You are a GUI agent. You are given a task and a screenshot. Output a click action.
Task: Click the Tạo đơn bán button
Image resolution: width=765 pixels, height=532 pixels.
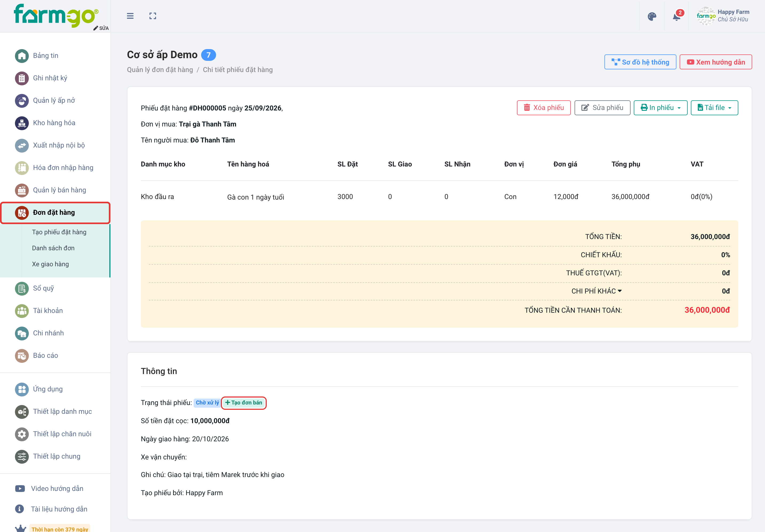pyautogui.click(x=244, y=403)
